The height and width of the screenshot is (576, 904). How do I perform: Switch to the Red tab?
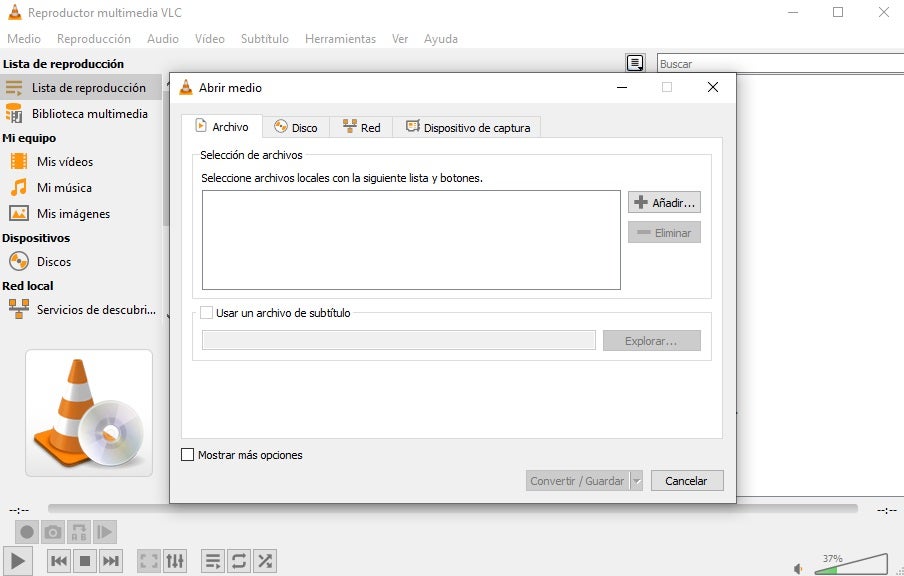[x=362, y=127]
